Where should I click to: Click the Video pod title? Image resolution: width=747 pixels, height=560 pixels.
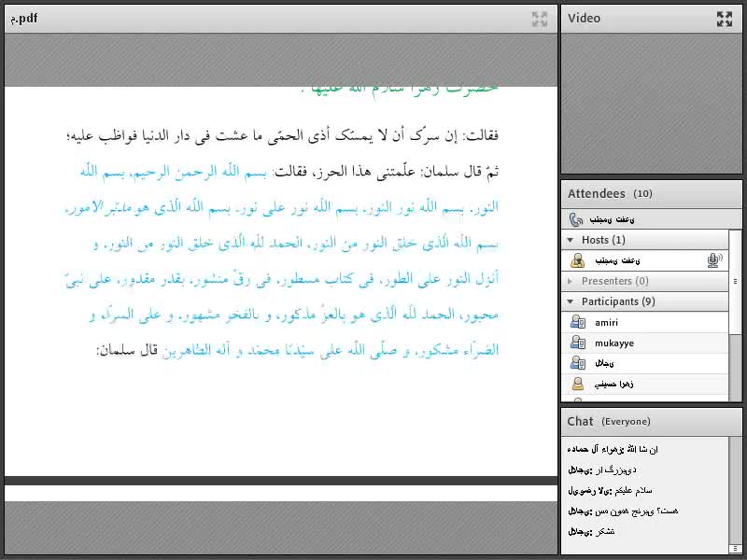(x=585, y=18)
